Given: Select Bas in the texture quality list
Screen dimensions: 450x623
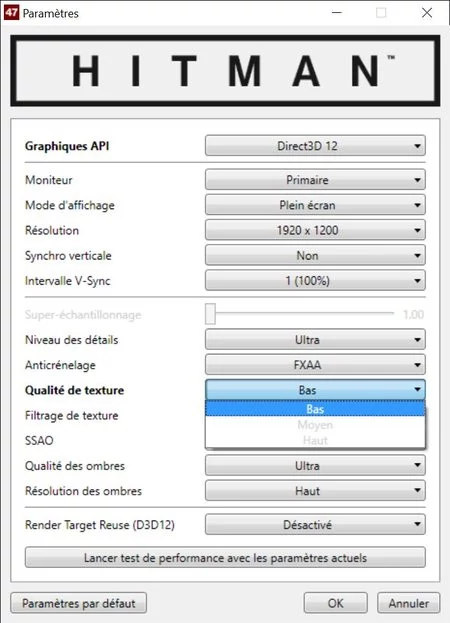Looking at the screenshot, I should (315, 409).
